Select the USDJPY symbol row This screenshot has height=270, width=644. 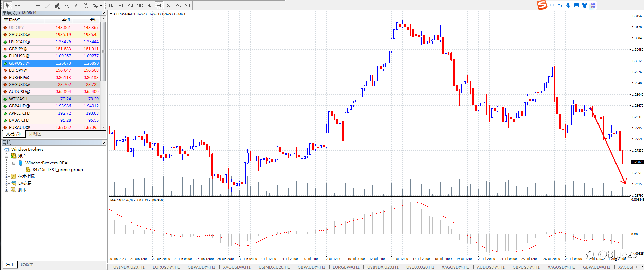[51, 27]
